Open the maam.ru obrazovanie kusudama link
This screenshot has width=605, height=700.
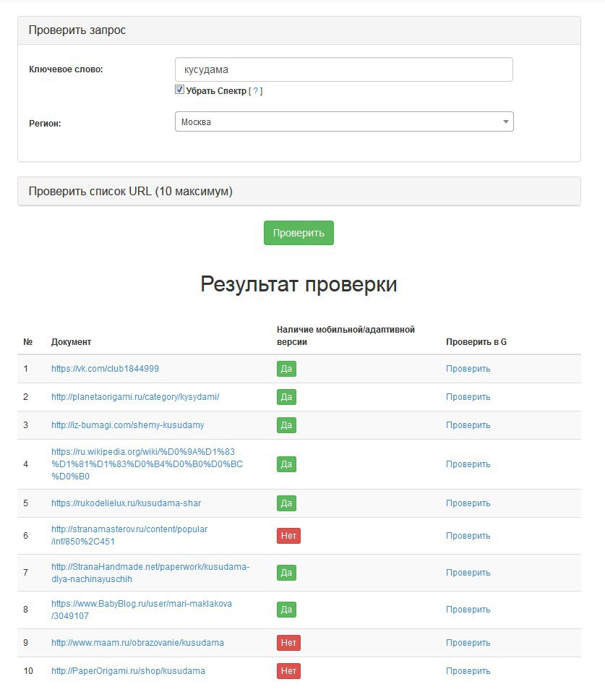tap(137, 643)
